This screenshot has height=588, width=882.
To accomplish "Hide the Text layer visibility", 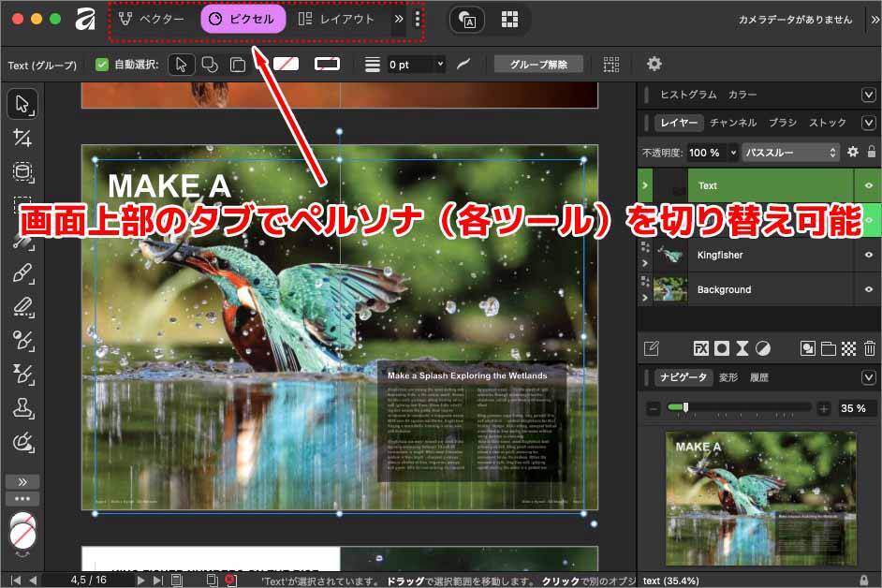I will (x=869, y=185).
